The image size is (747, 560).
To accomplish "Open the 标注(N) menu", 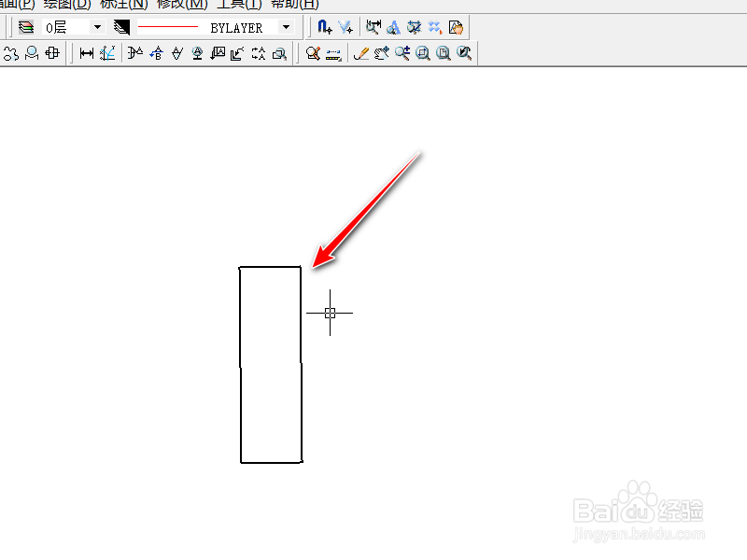I will 124,5.
